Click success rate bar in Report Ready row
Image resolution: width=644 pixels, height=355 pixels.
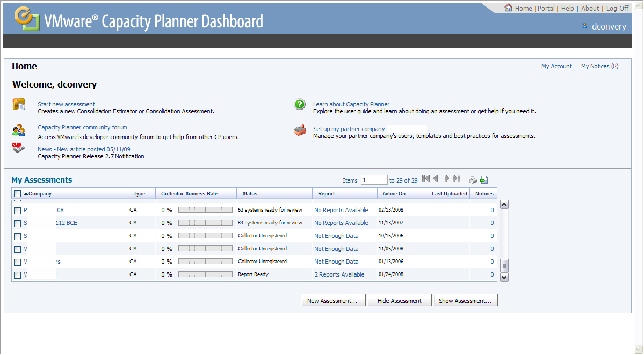(205, 274)
